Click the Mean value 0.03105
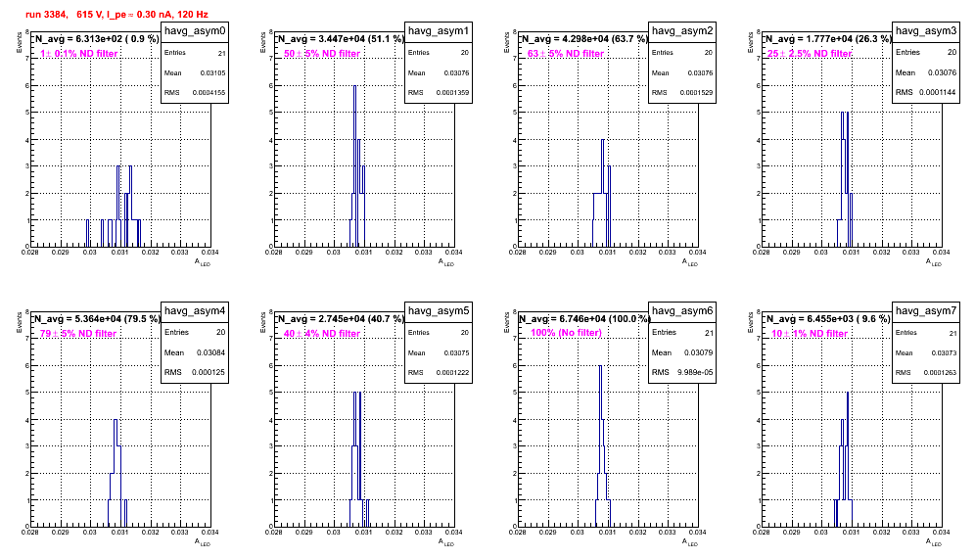The height and width of the screenshot is (560, 975). 212,72
